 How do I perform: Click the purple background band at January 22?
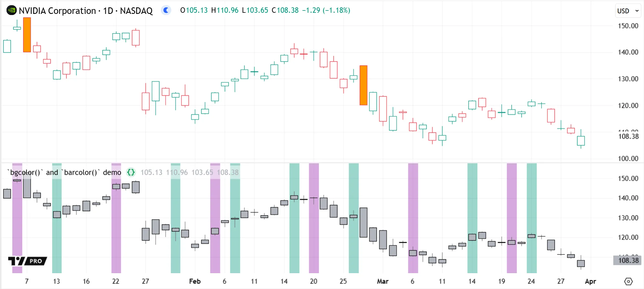tap(116, 227)
